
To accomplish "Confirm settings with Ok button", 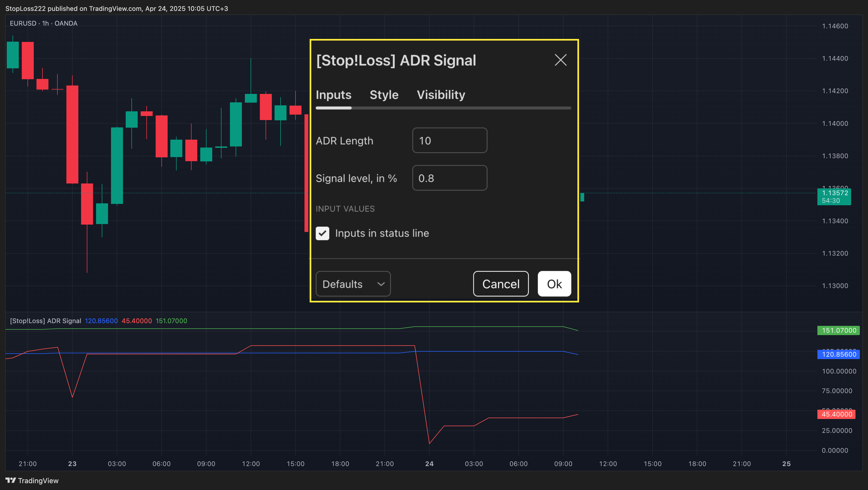I will click(x=554, y=284).
